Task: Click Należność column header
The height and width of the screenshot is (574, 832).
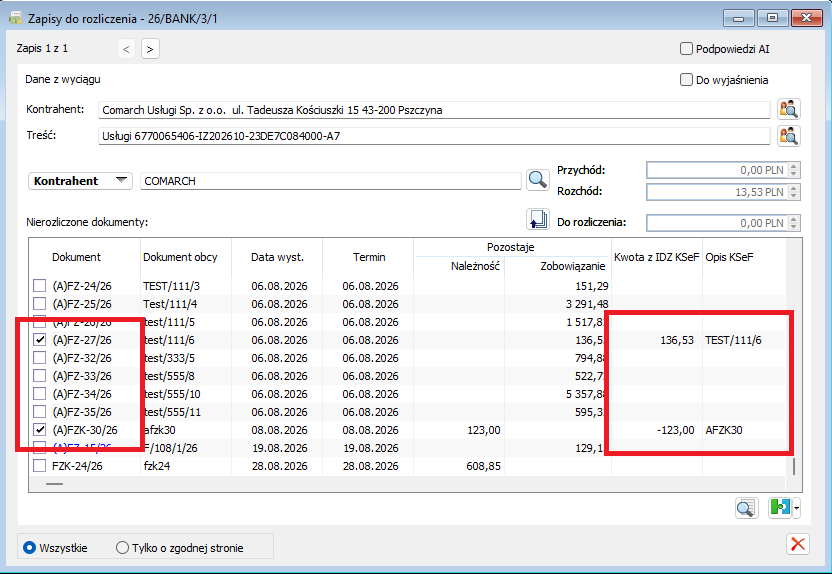Action: coord(475,266)
